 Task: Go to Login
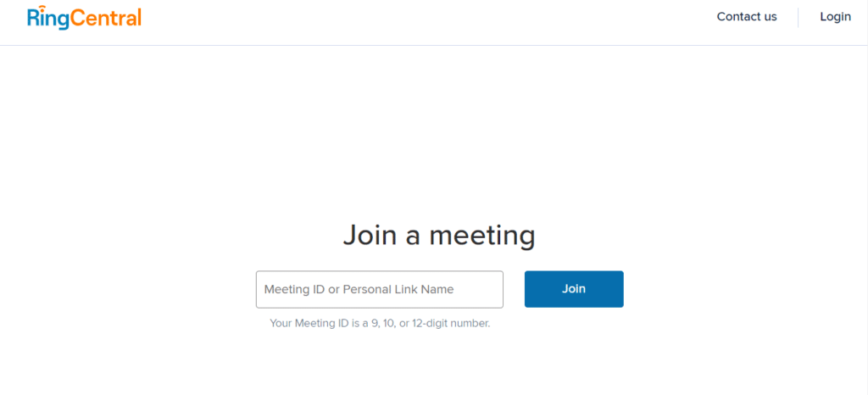tap(835, 17)
